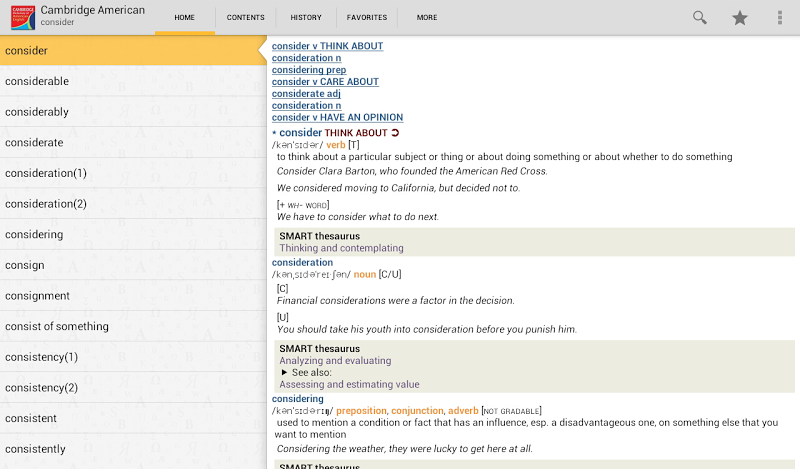800x469 pixels.
Task: Add entry to favorites with star icon
Action: [740, 17]
